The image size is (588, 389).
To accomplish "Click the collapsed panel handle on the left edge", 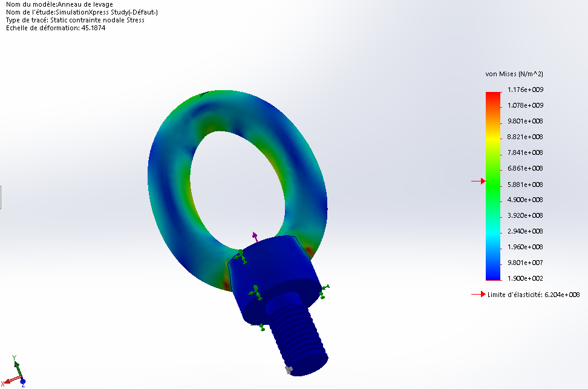I will [1, 197].
